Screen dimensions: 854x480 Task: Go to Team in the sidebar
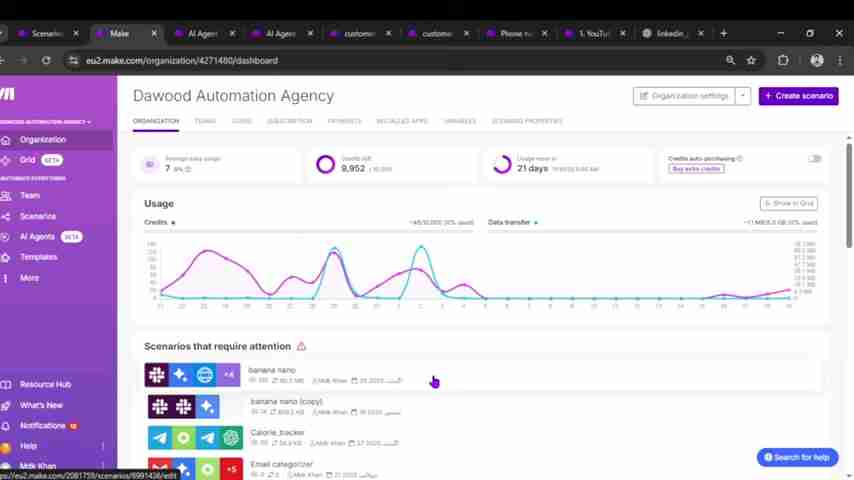30,196
